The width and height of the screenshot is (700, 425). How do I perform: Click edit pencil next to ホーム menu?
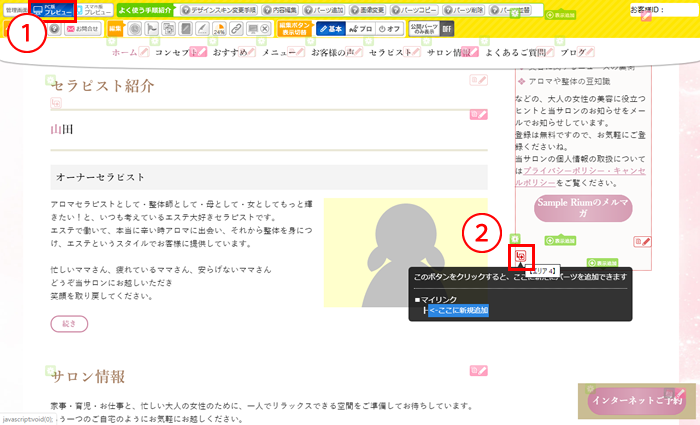[x=143, y=52]
